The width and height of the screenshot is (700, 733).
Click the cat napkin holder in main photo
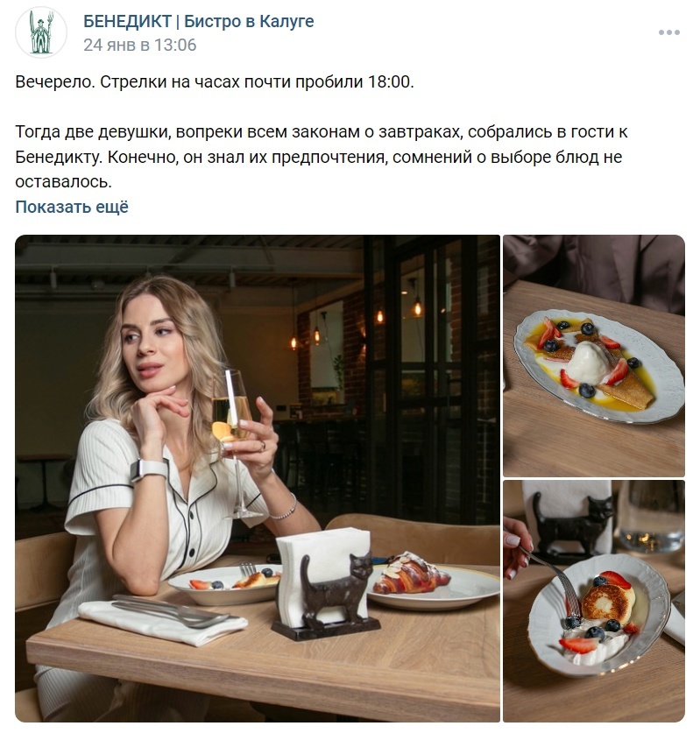(327, 583)
